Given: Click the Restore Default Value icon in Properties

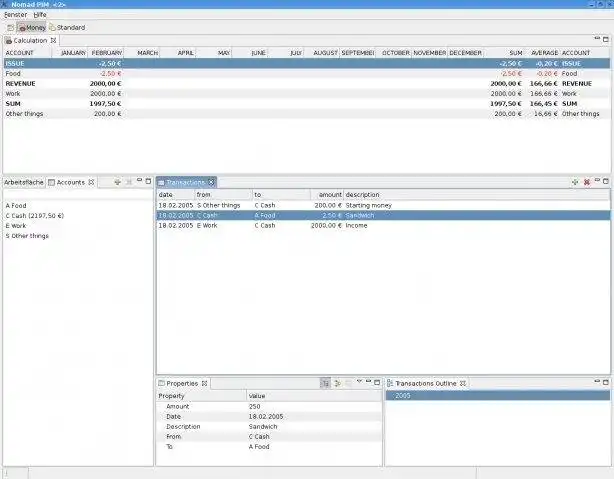Looking at the screenshot, I should coord(348,383).
